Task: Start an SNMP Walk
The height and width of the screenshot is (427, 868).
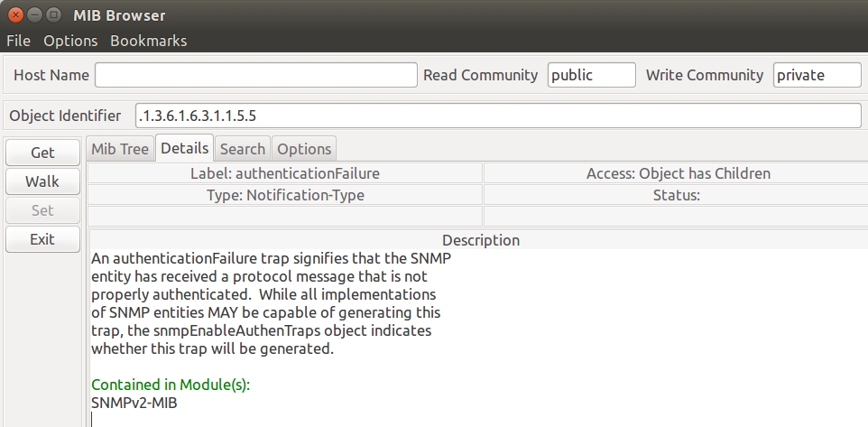Action: click(x=42, y=181)
